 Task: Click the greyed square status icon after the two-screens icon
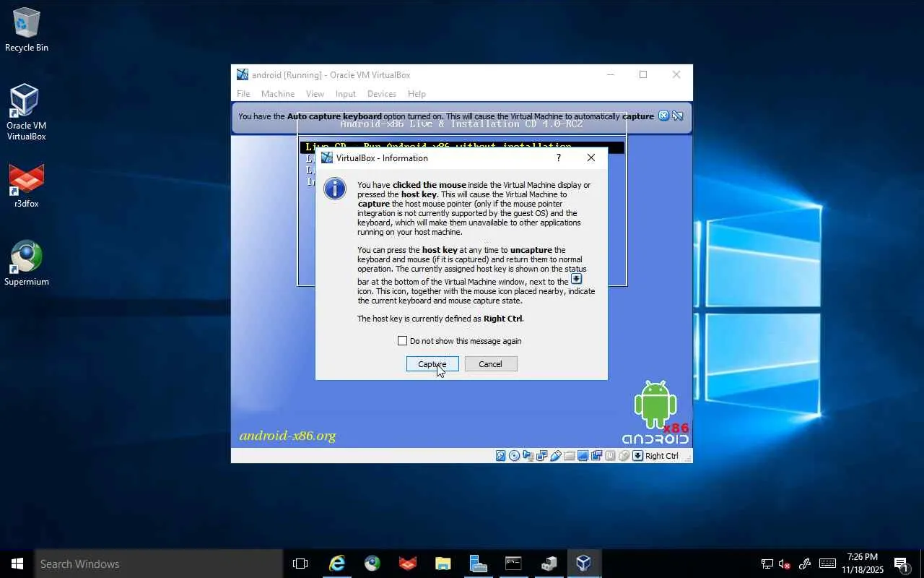point(611,456)
